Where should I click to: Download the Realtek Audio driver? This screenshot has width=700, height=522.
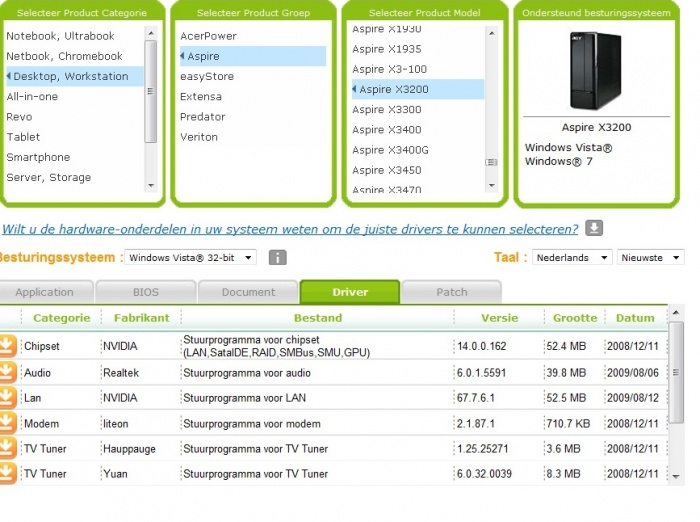(x=9, y=372)
